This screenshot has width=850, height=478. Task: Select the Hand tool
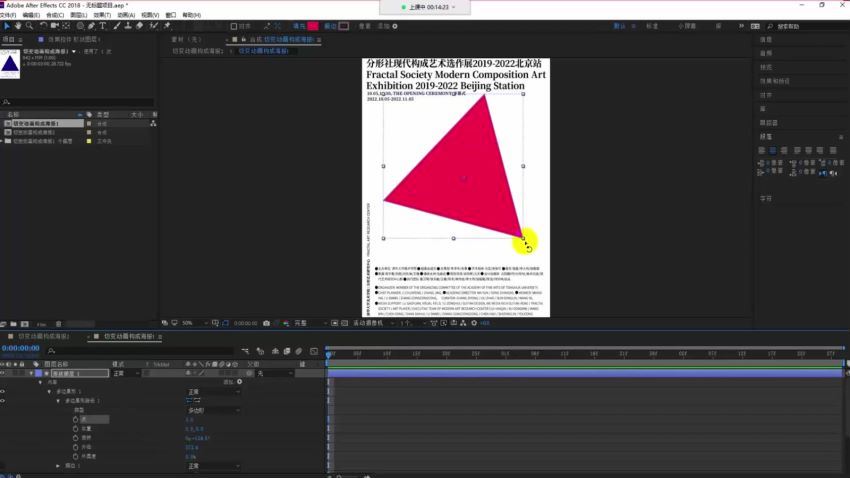click(18, 25)
